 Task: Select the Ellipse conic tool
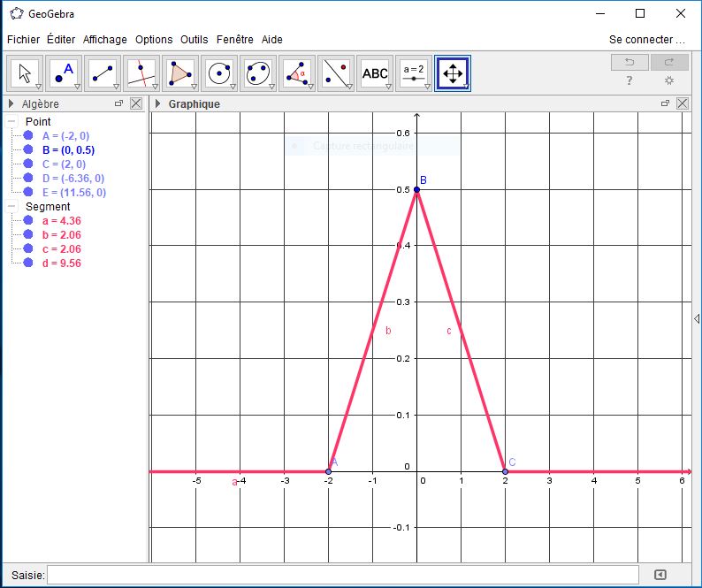click(x=258, y=73)
